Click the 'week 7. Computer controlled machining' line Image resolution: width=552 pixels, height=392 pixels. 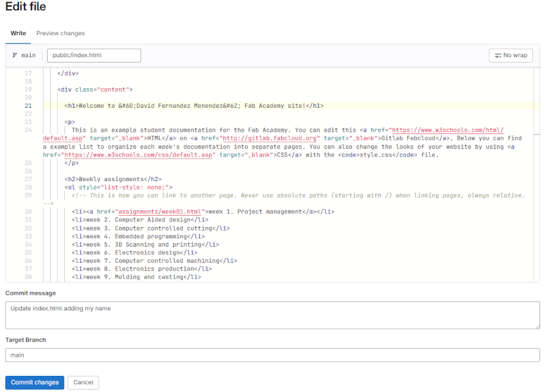tap(155, 260)
